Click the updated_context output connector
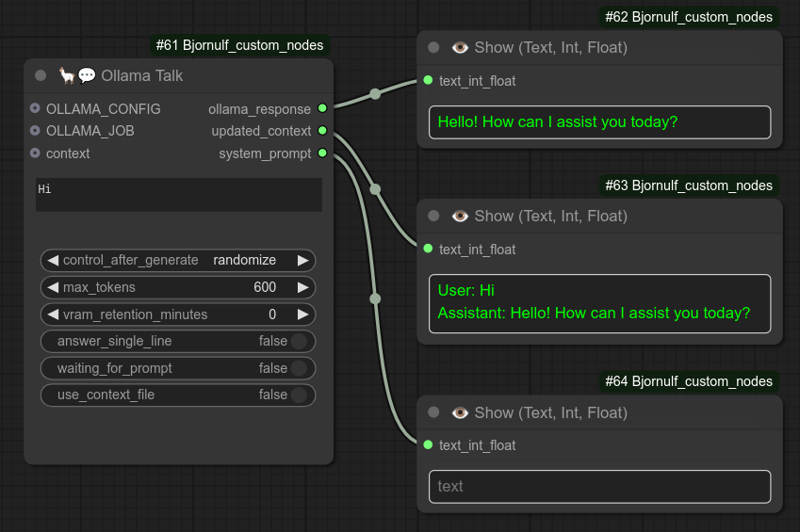The width and height of the screenshot is (800, 532). click(322, 131)
